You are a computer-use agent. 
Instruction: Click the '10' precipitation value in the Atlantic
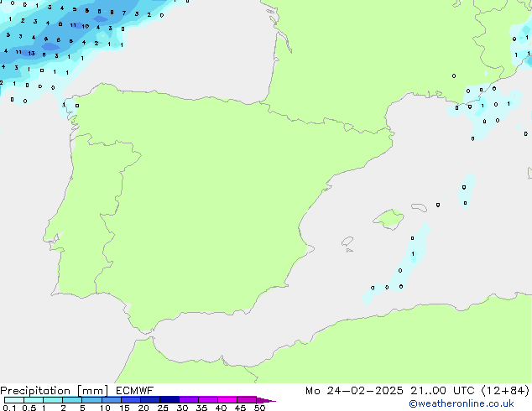point(85,26)
